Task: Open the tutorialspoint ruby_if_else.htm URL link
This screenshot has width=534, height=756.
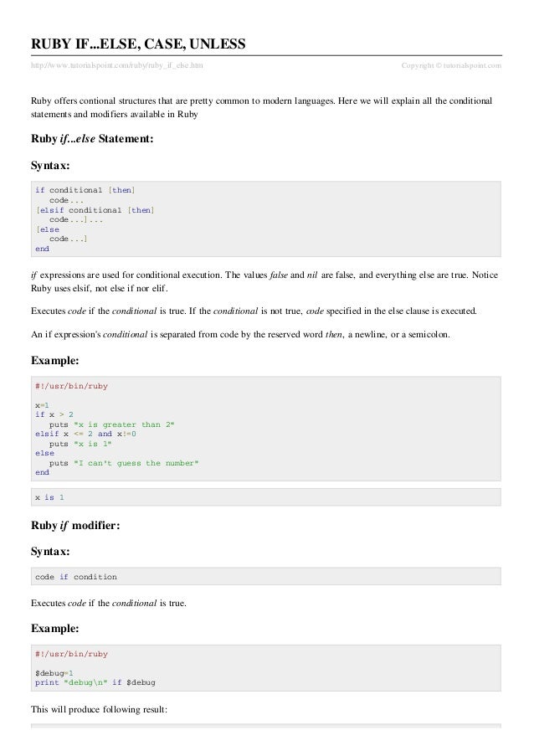Action: tap(116, 65)
